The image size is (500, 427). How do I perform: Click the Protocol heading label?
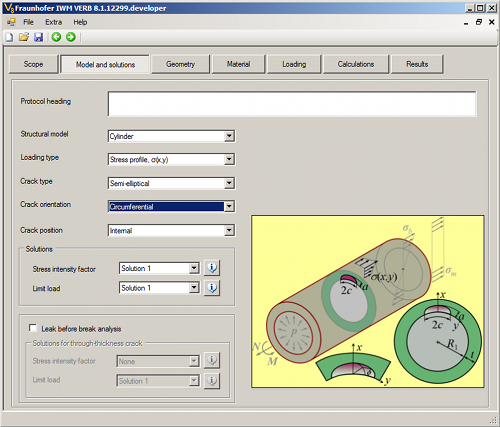(x=46, y=101)
